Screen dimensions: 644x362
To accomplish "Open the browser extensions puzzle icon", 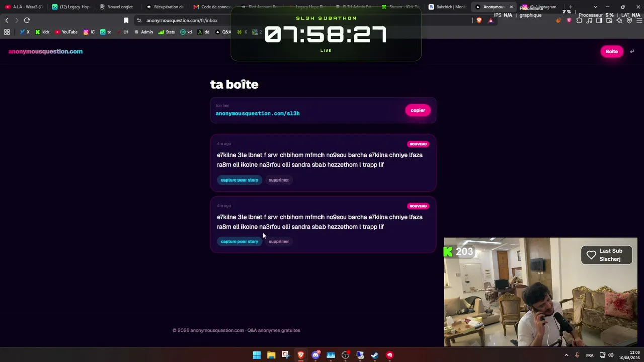I will [579, 20].
